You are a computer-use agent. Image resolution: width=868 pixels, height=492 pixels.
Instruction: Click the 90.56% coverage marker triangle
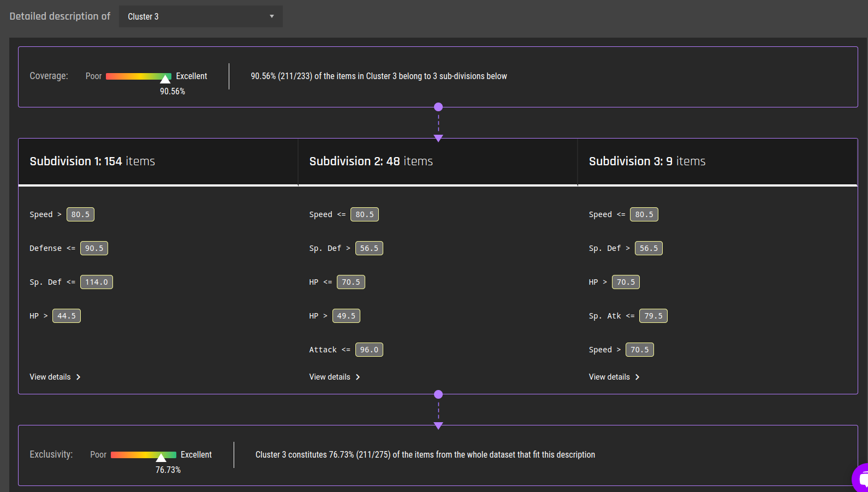pos(165,79)
